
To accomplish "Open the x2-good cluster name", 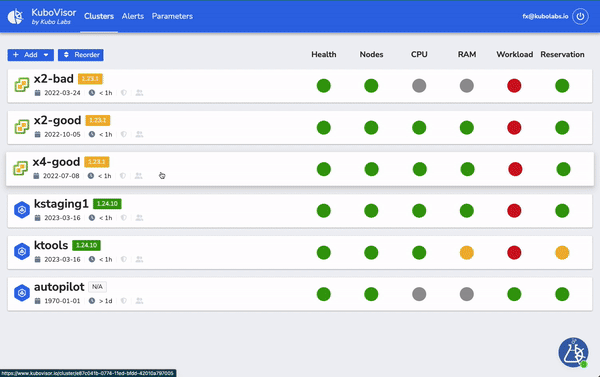I will click(57, 120).
